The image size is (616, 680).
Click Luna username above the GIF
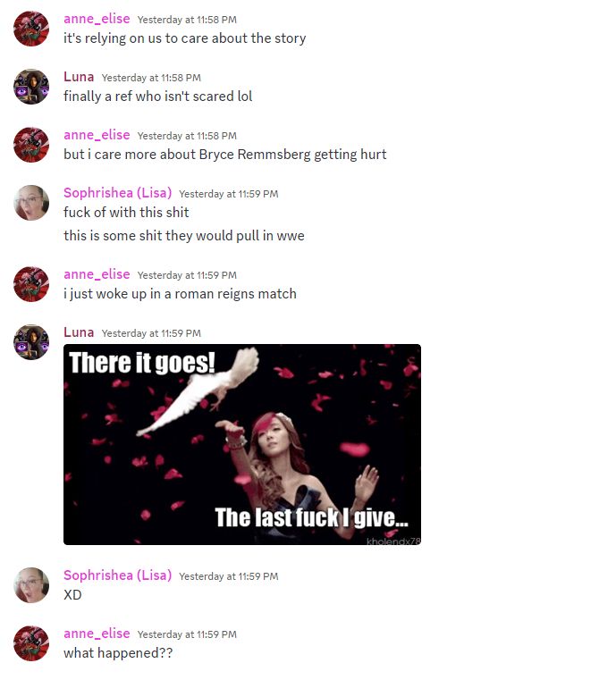[79, 332]
